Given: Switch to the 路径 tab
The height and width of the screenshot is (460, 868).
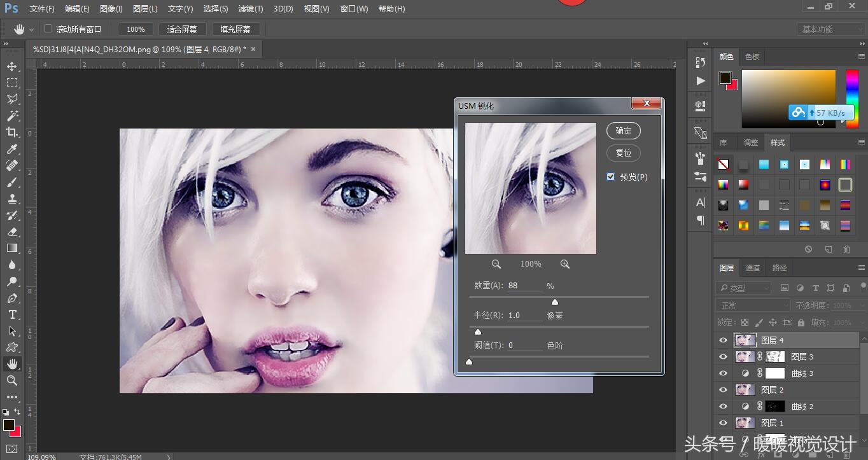Looking at the screenshot, I should coord(780,268).
